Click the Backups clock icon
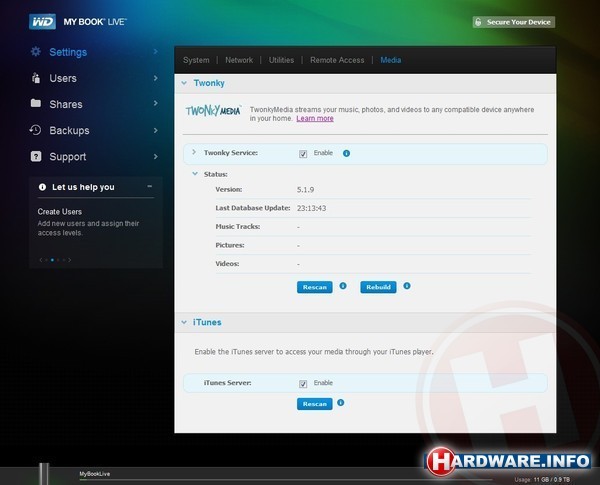Viewport: 600px width, 485px height. [37, 130]
